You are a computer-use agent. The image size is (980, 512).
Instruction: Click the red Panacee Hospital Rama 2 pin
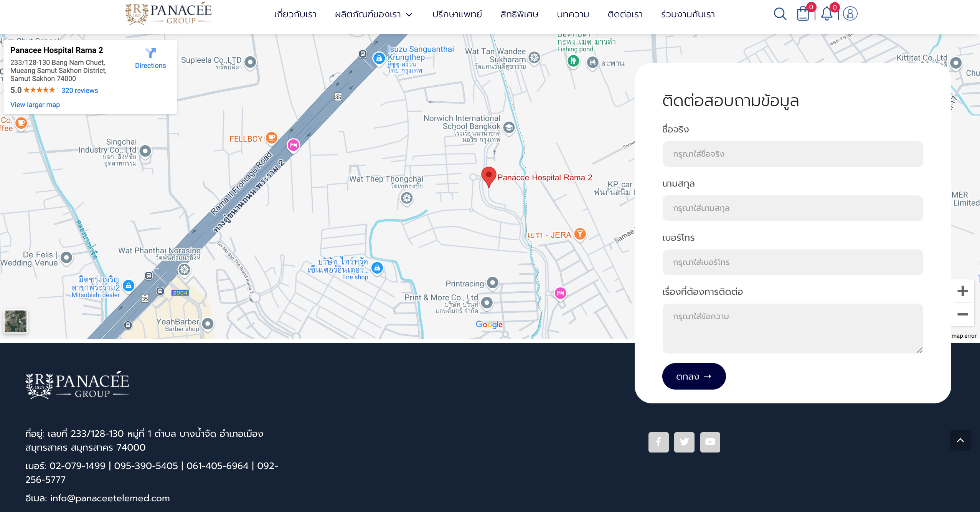click(x=488, y=177)
